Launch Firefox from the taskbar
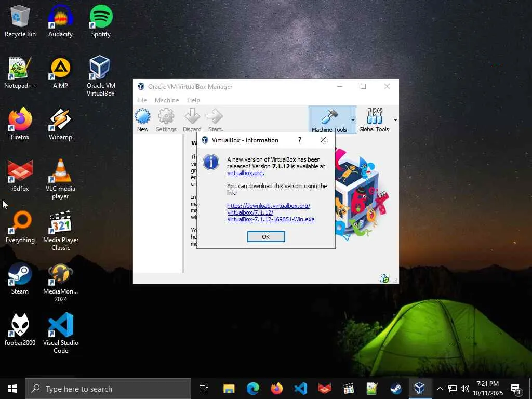This screenshot has width=532, height=399. [277, 389]
